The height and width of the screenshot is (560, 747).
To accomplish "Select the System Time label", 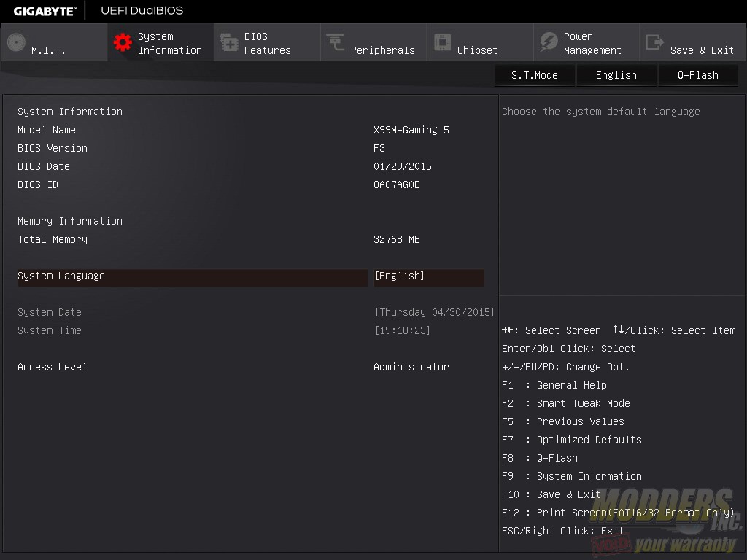I will 50,330.
